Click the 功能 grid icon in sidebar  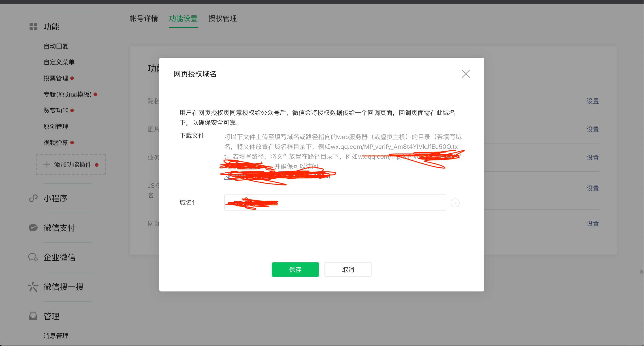tap(33, 27)
